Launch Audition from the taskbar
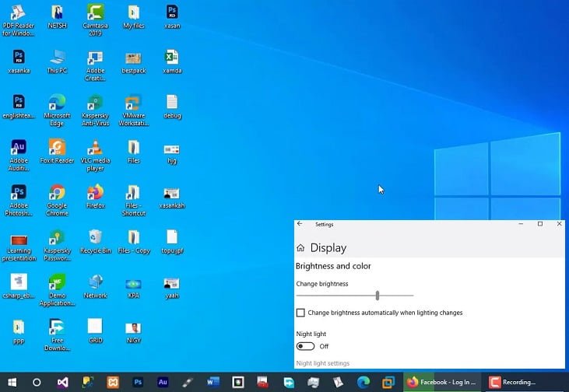Image resolution: width=569 pixels, height=392 pixels. (163, 382)
